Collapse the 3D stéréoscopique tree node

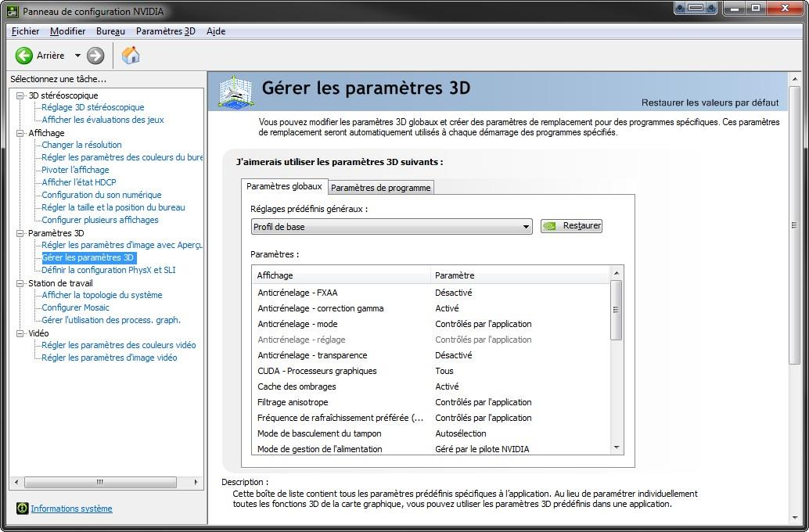20,95
